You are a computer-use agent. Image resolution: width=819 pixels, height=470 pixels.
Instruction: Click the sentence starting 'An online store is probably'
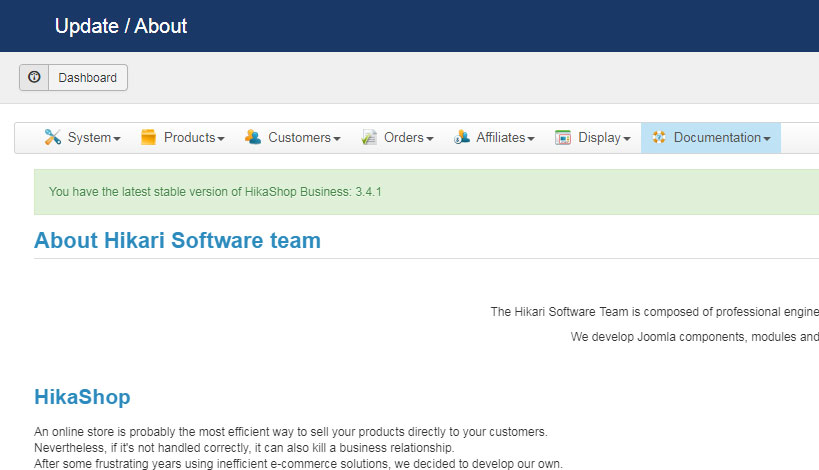(290, 432)
